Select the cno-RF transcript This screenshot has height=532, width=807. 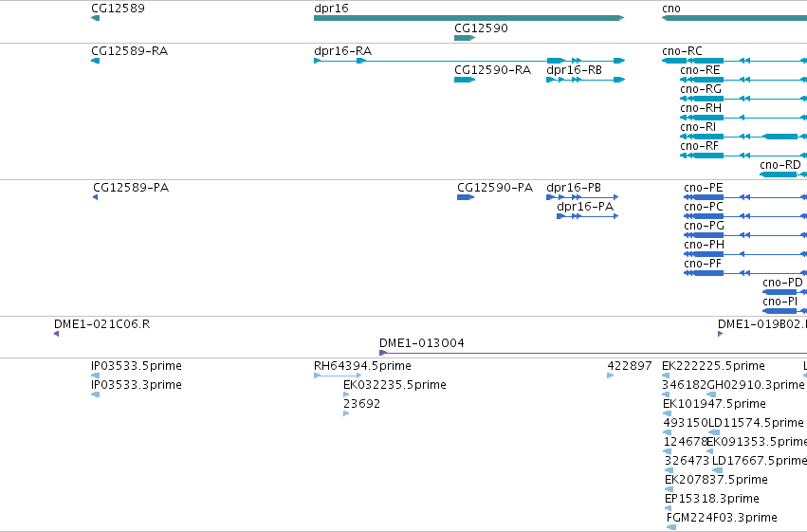point(743,156)
